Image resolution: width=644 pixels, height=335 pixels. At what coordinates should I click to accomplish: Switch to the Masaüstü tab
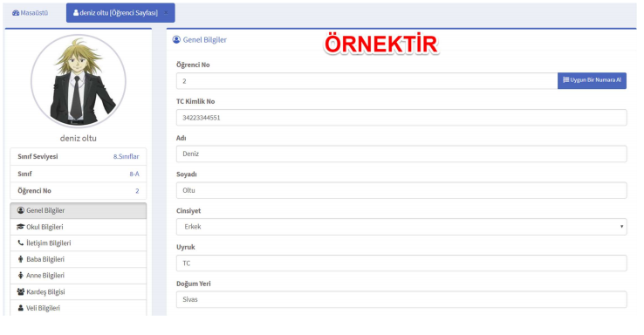click(x=30, y=13)
